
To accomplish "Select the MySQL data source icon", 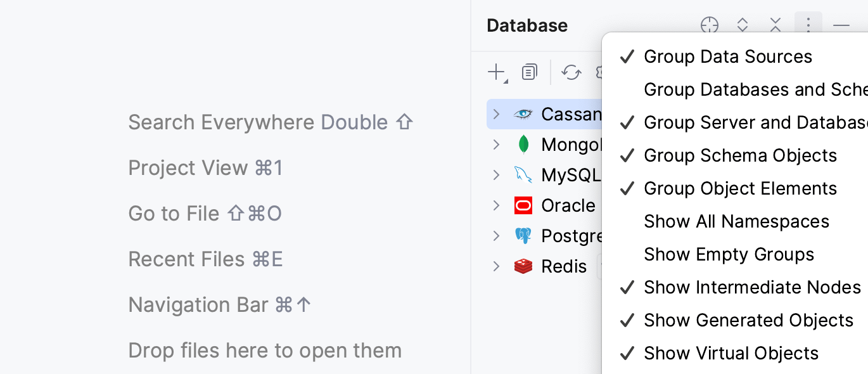I will 523,175.
